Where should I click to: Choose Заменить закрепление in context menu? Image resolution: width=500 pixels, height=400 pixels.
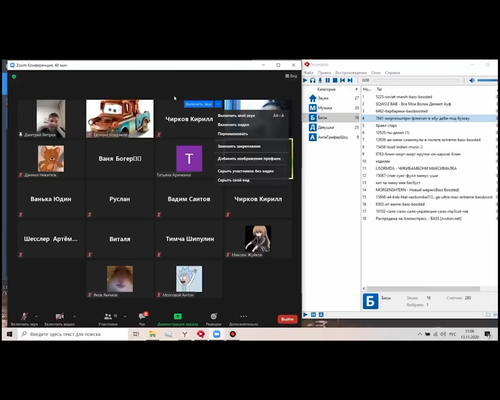(x=252, y=146)
